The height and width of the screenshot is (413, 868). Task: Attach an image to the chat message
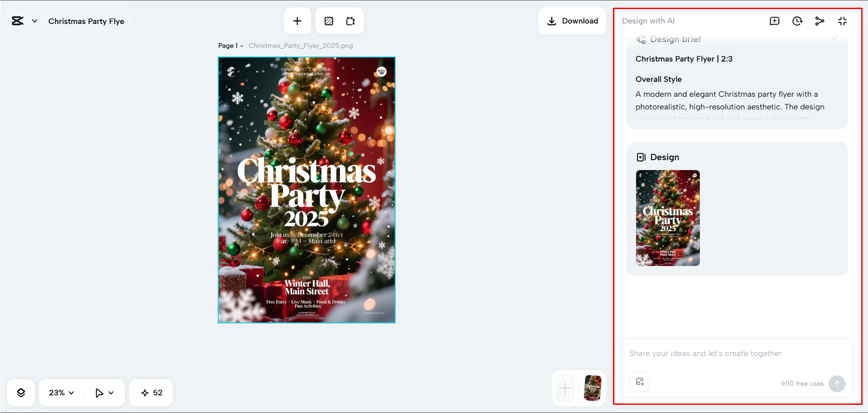click(639, 381)
